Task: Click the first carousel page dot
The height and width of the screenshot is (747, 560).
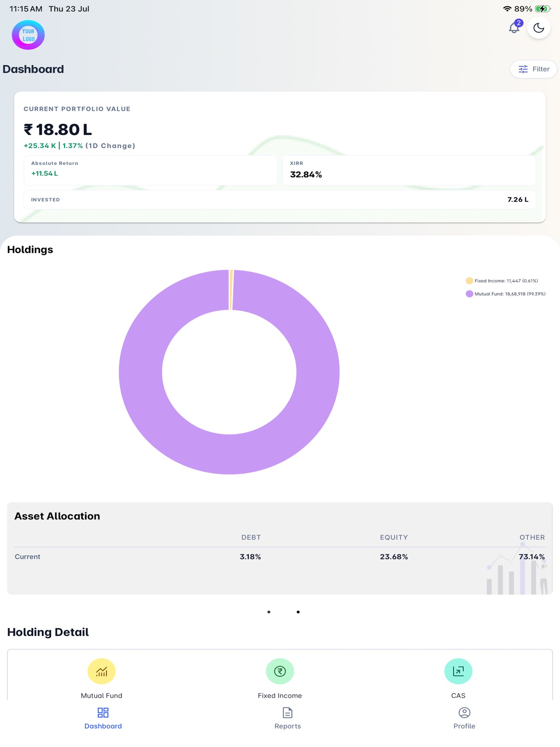Action: coord(269,612)
